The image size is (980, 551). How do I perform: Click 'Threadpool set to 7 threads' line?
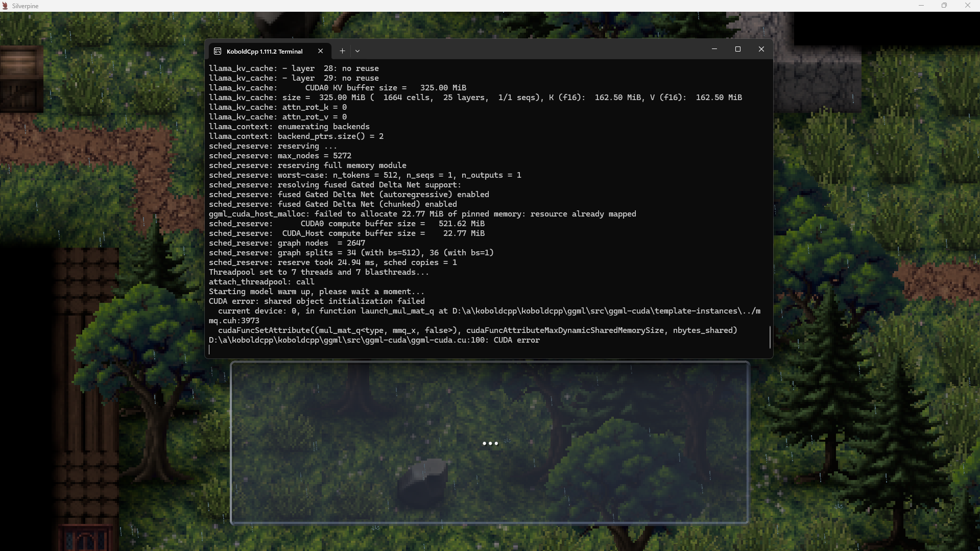point(319,272)
